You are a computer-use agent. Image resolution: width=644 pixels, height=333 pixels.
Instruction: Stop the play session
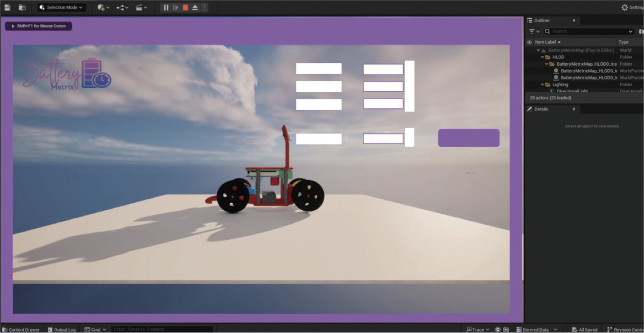[185, 7]
